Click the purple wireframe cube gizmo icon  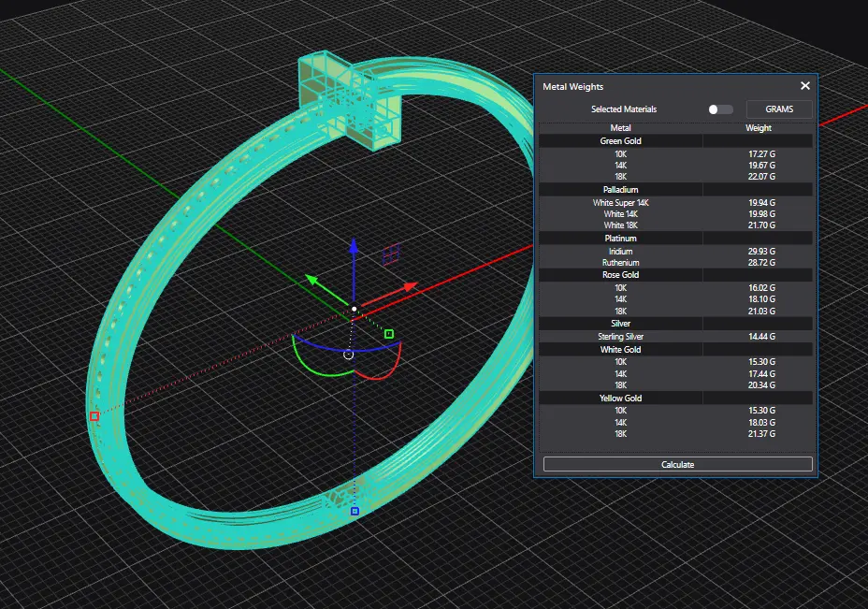click(392, 253)
